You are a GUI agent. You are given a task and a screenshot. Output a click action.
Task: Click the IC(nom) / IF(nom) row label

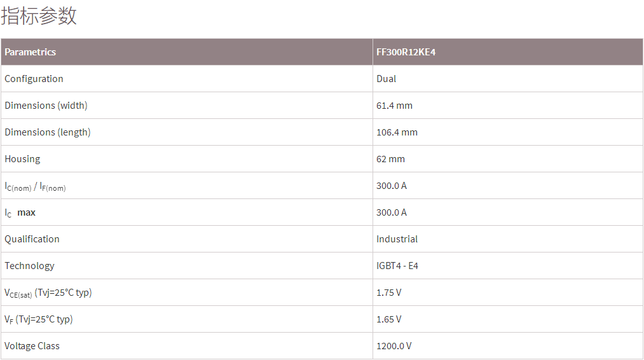pyautogui.click(x=36, y=186)
